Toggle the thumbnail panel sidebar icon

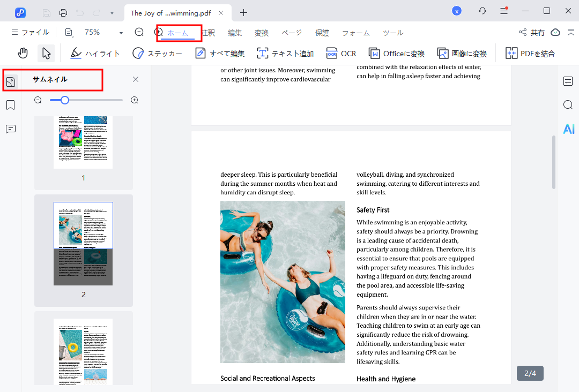(x=11, y=82)
